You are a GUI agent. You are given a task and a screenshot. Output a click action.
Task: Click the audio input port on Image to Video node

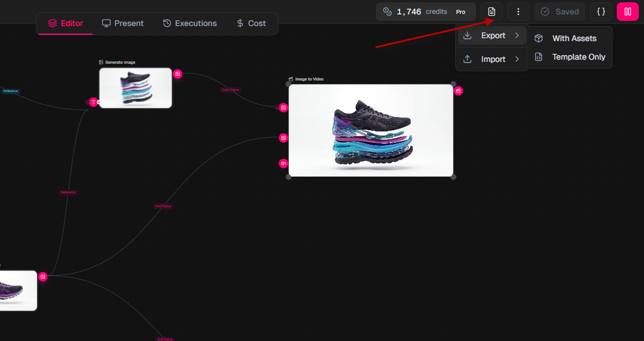click(x=283, y=163)
